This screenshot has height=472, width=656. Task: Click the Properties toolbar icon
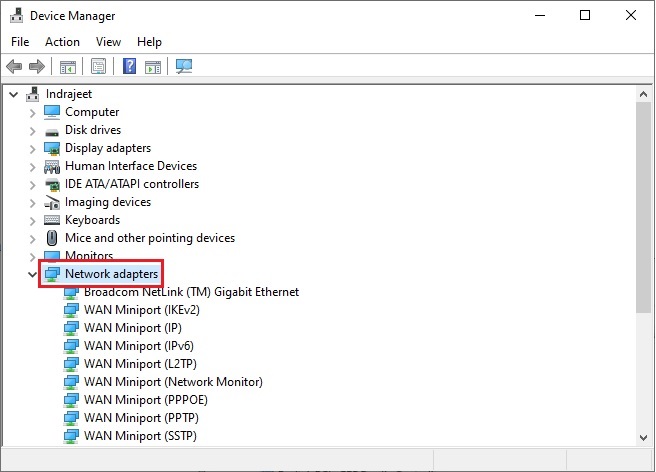click(x=99, y=67)
